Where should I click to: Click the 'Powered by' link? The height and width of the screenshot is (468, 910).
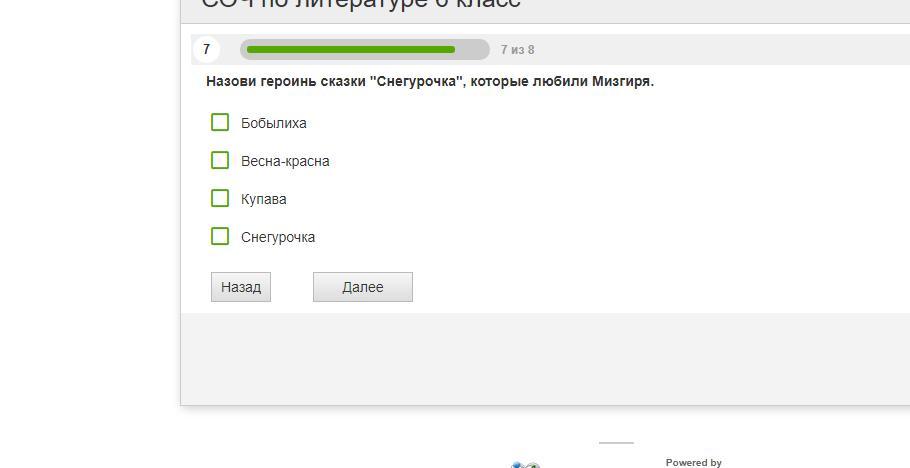click(693, 462)
